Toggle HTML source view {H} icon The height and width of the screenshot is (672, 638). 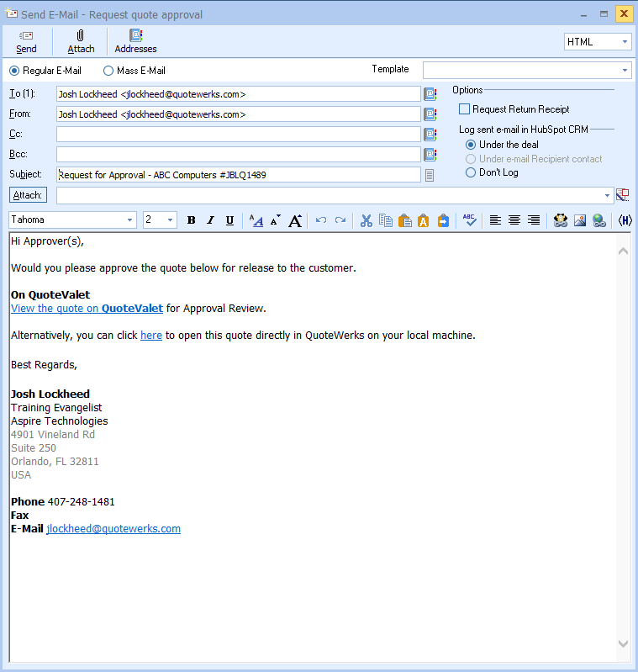(625, 220)
